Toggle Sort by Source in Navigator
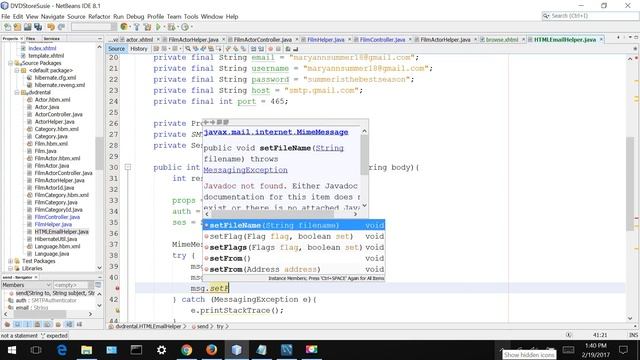Image resolution: width=640 pixels, height=360 pixels. pyautogui.click(x=79, y=324)
